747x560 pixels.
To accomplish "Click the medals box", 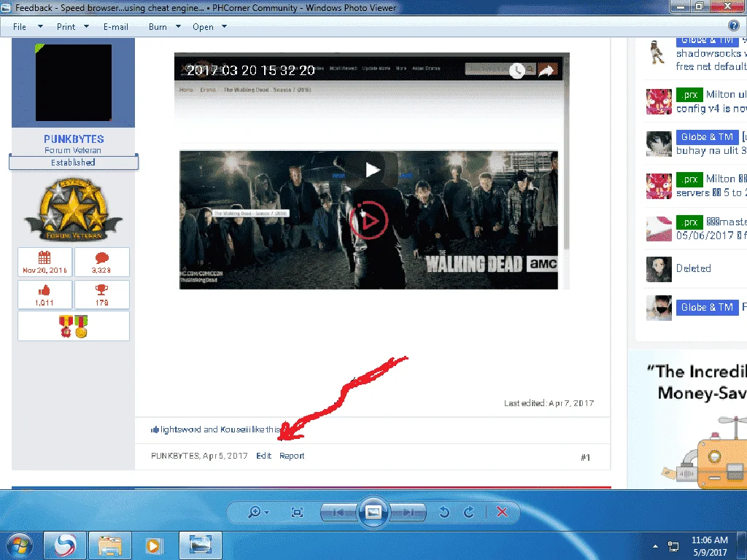I will click(x=74, y=326).
